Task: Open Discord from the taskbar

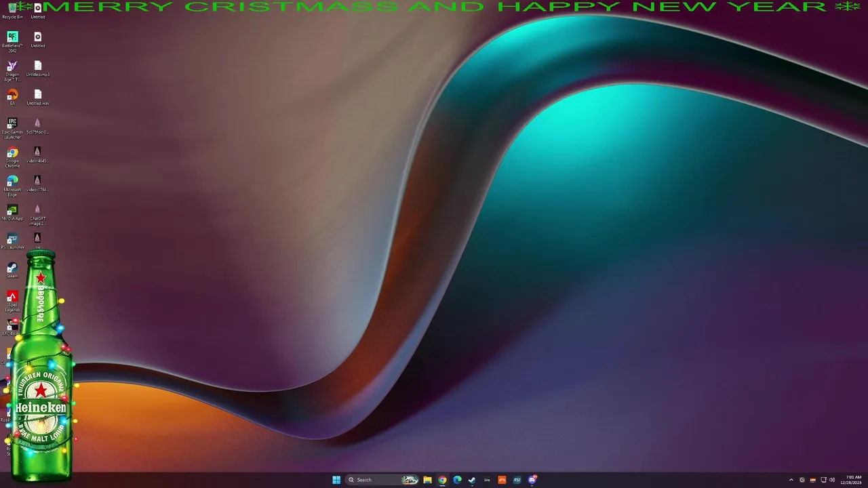Action: click(532, 480)
